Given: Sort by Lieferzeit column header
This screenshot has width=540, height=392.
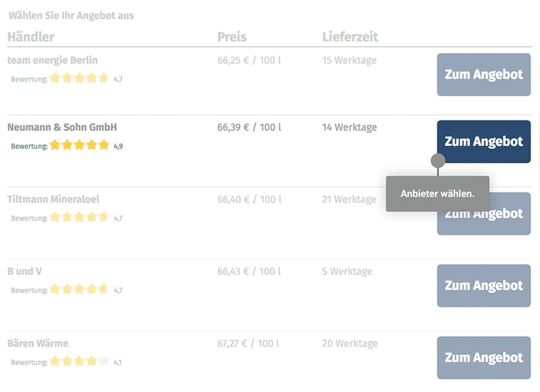Looking at the screenshot, I should (x=350, y=36).
